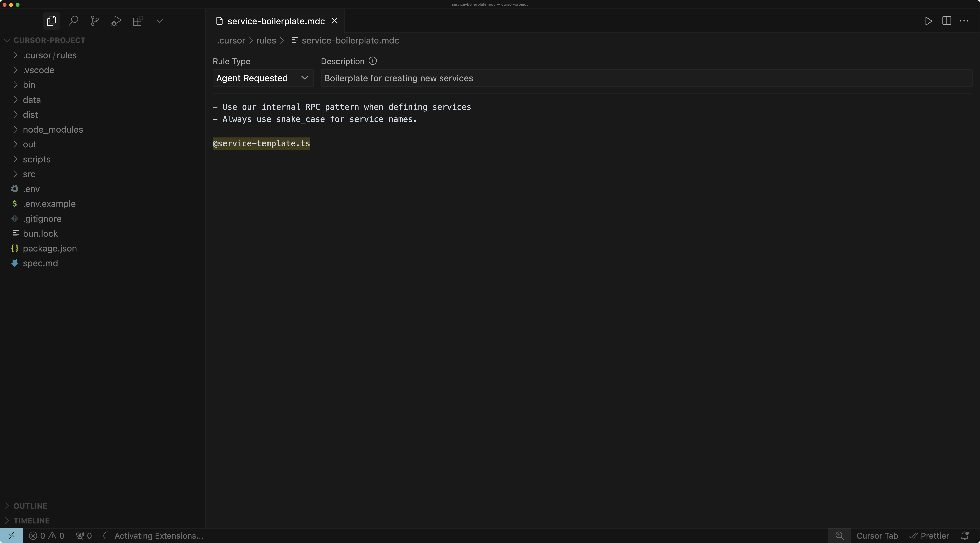
Task: Close the service-boilerplate.mdc tab
Action: pos(334,21)
